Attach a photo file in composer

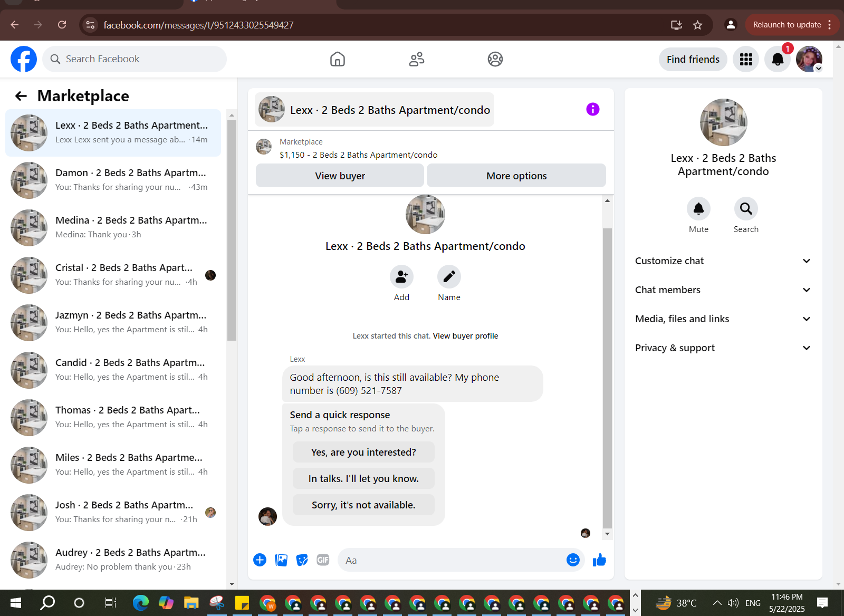[x=281, y=560]
